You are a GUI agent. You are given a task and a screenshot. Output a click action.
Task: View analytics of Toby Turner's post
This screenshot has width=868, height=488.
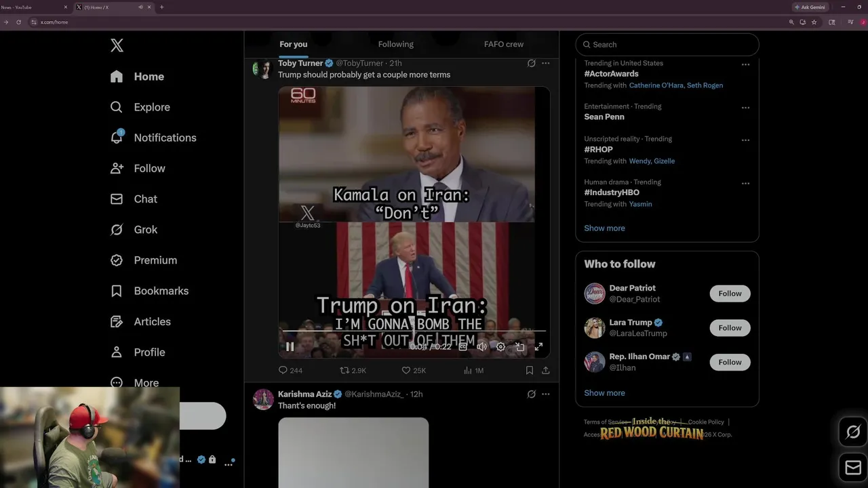[x=473, y=371]
